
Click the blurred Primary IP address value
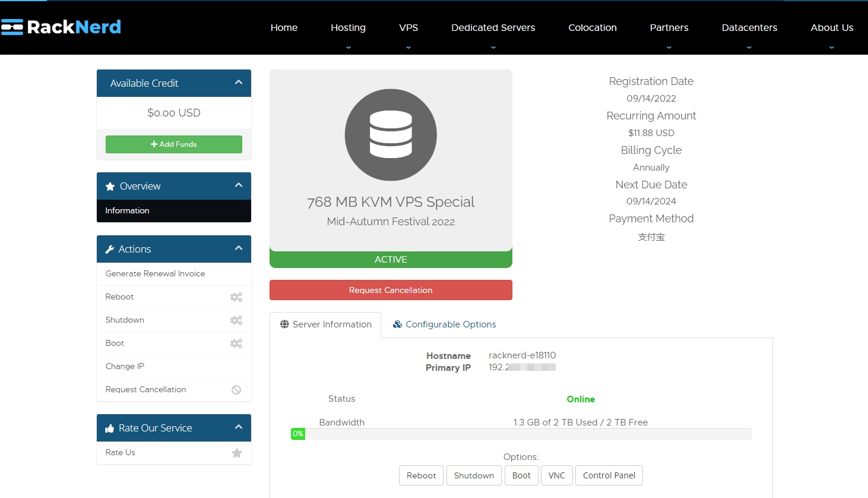click(522, 367)
